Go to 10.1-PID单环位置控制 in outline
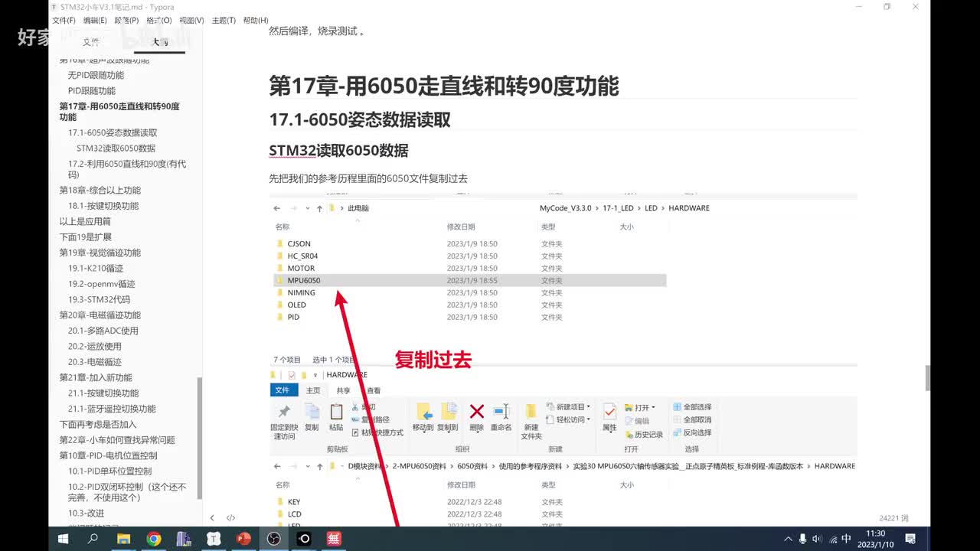Image resolution: width=980 pixels, height=551 pixels. point(109,471)
